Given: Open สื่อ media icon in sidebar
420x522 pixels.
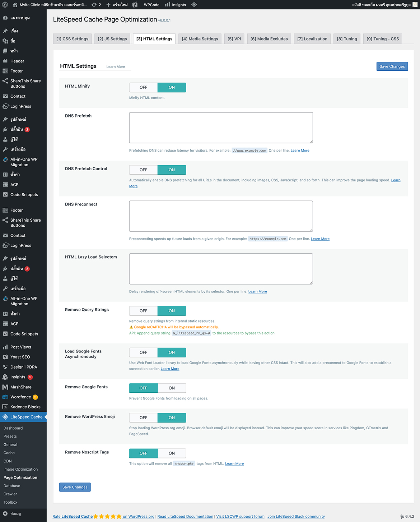Looking at the screenshot, I should tap(5, 41).
